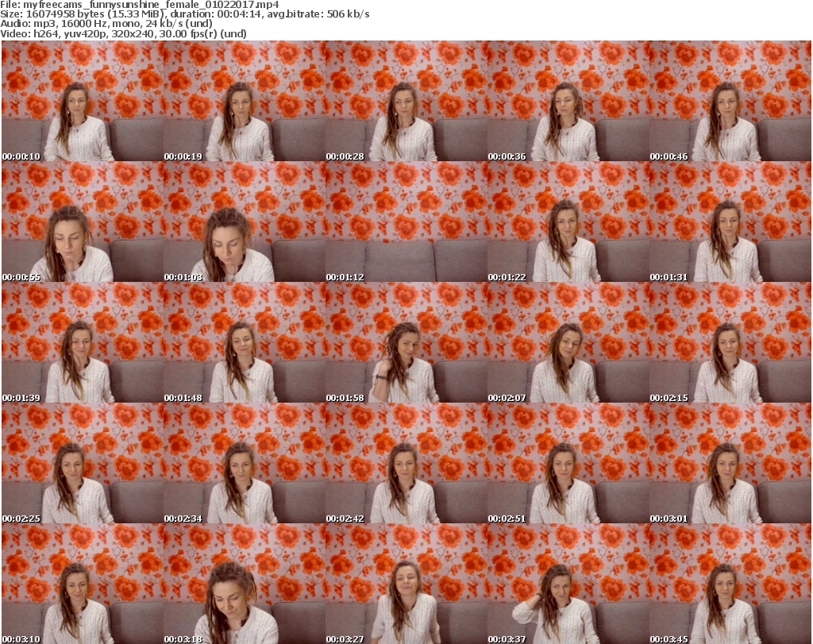
Task: Select the last thumbnail stamped 00:03:45
Action: coord(730,584)
